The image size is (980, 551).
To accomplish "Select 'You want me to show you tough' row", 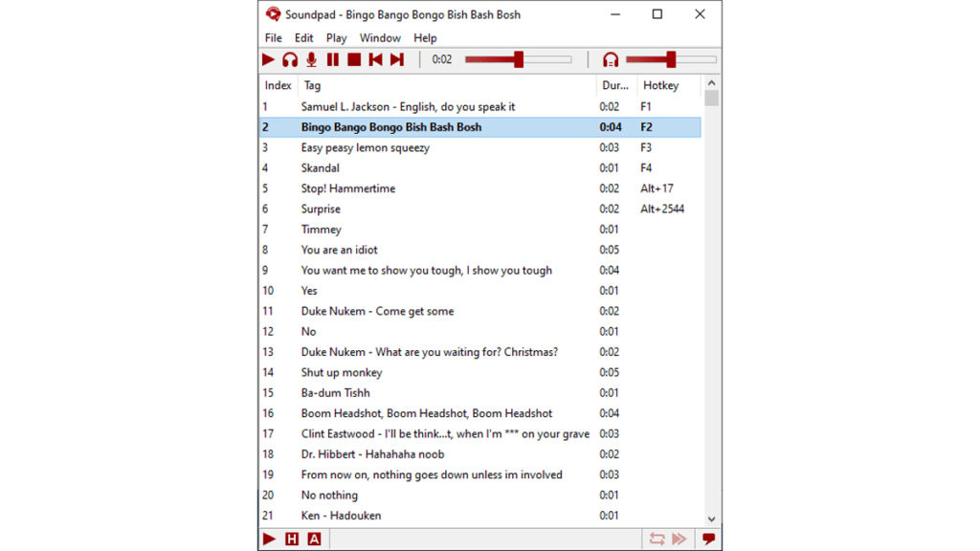I will coord(480,270).
